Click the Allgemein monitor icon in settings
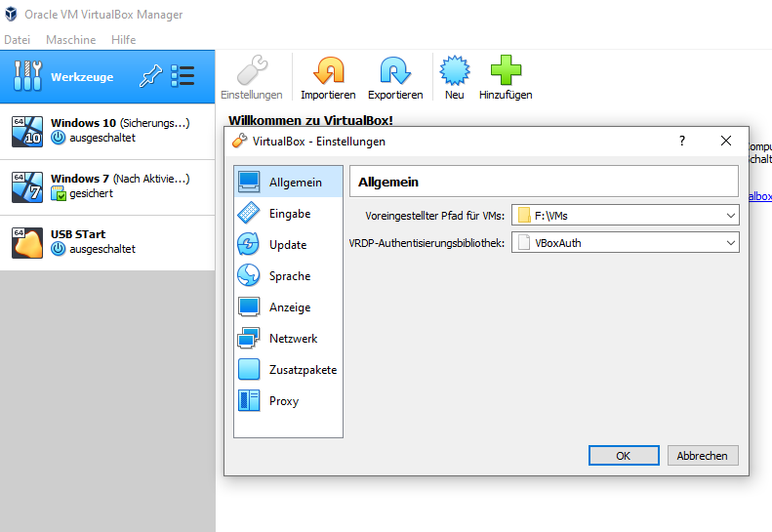The image size is (772, 532). coord(249,182)
